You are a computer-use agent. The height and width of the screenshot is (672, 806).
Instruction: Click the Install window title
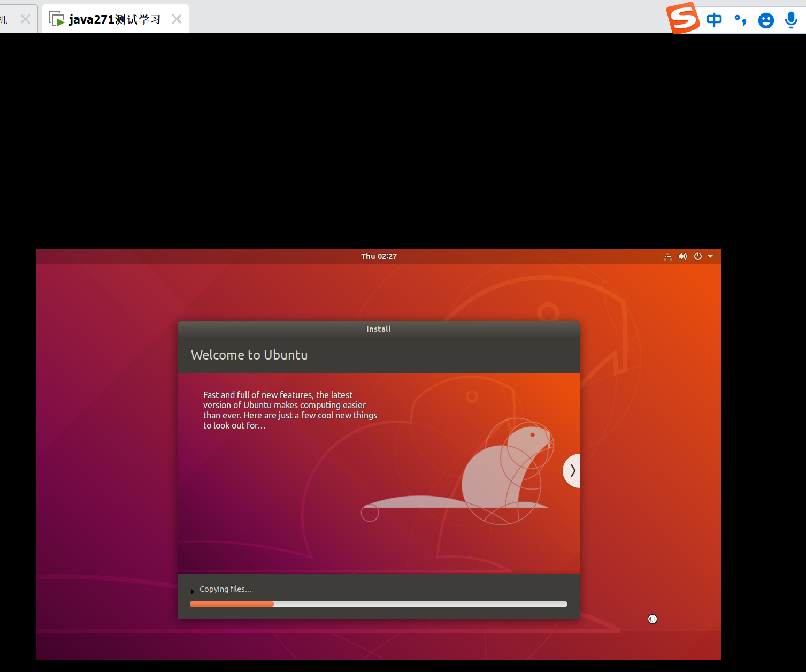tap(379, 329)
